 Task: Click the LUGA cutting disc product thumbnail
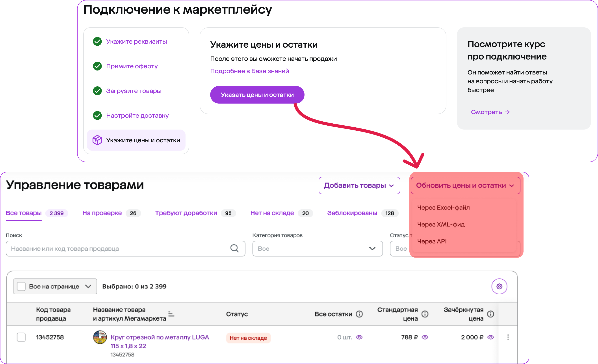tap(100, 337)
